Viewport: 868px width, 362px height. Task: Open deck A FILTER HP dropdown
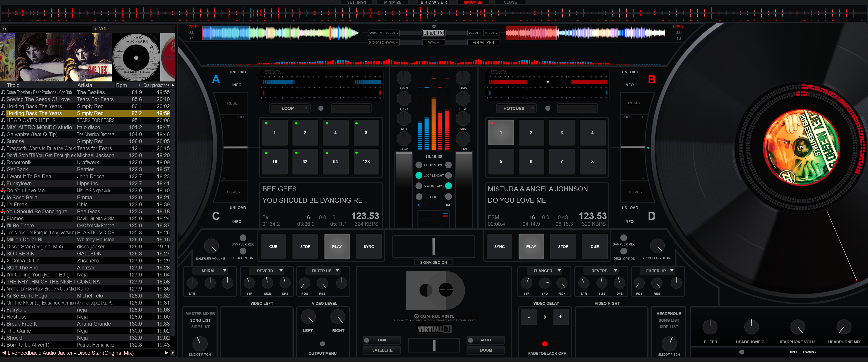pos(323,271)
